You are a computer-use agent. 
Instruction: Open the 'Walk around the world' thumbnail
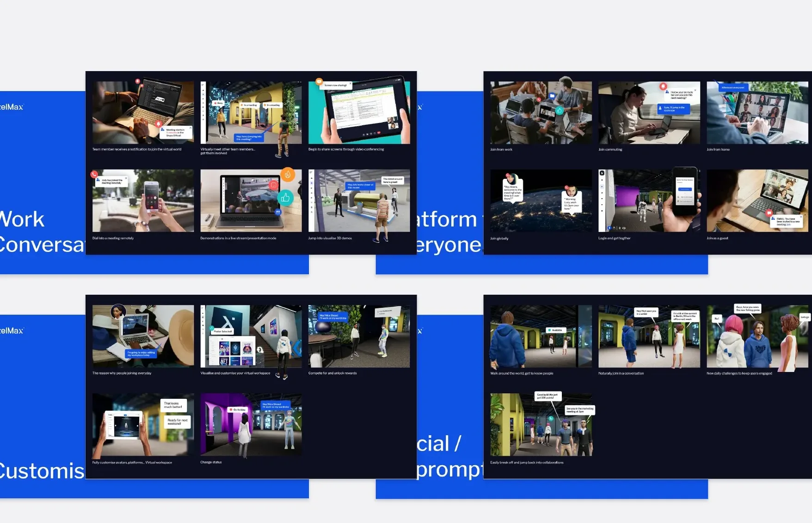541,336
